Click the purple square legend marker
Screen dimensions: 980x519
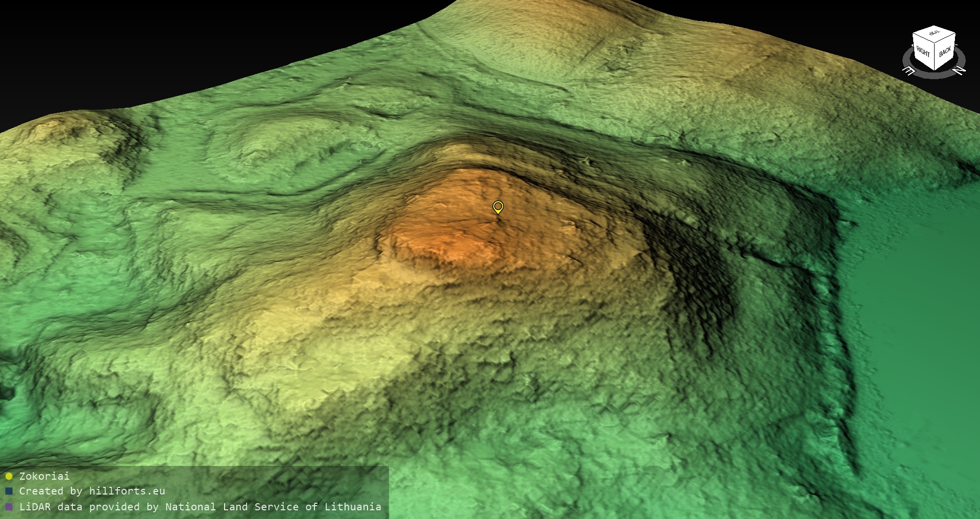click(x=9, y=507)
